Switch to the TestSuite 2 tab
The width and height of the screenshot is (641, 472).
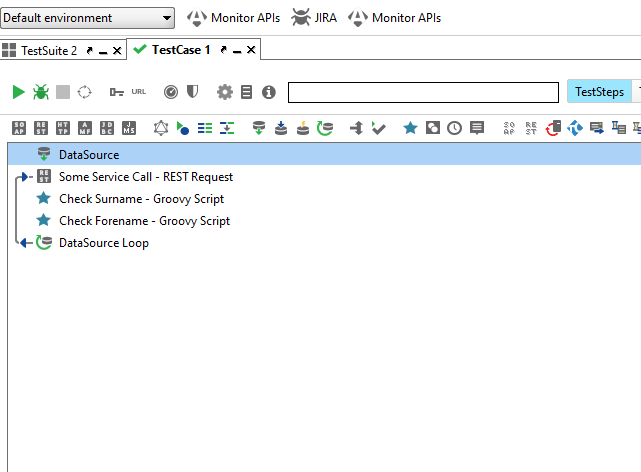pos(49,51)
